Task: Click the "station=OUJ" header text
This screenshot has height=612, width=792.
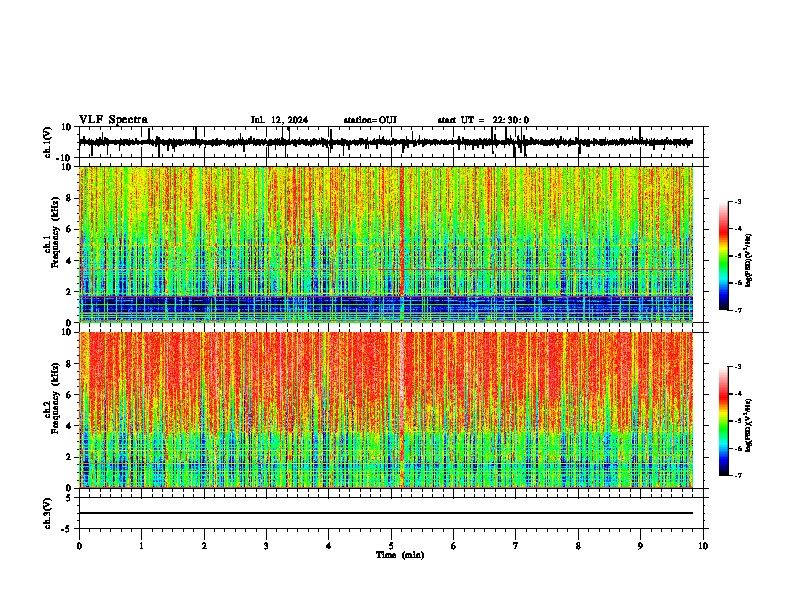Action: (x=370, y=120)
